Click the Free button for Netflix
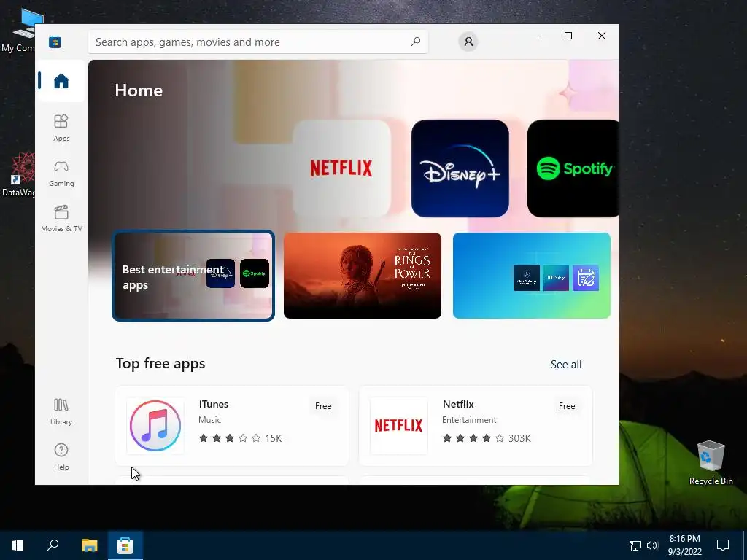747x560 pixels. 566,405
